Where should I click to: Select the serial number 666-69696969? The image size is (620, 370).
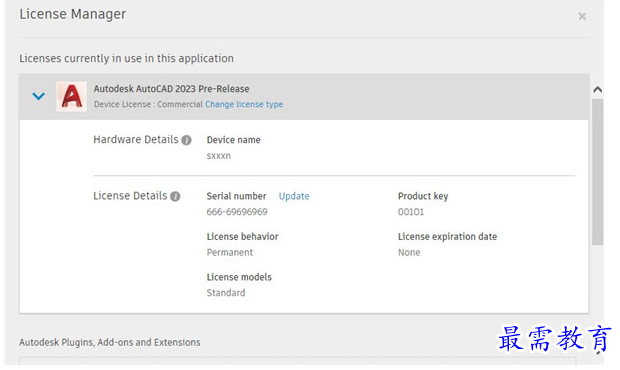click(x=237, y=212)
